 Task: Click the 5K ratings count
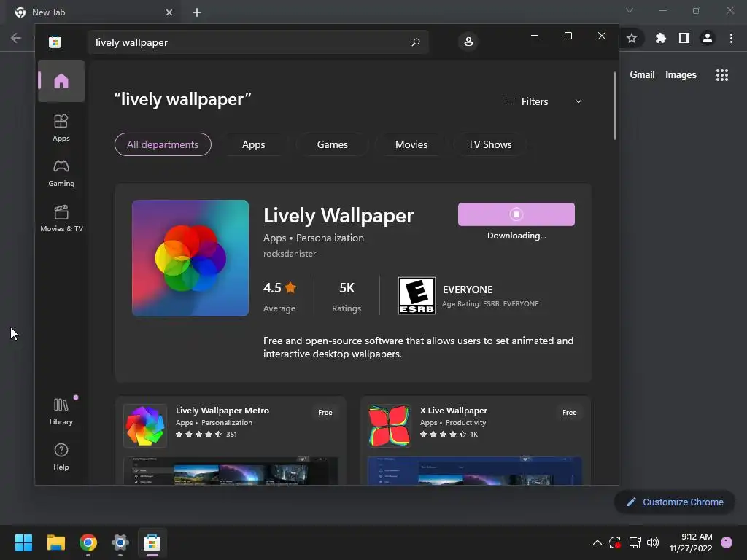click(347, 288)
